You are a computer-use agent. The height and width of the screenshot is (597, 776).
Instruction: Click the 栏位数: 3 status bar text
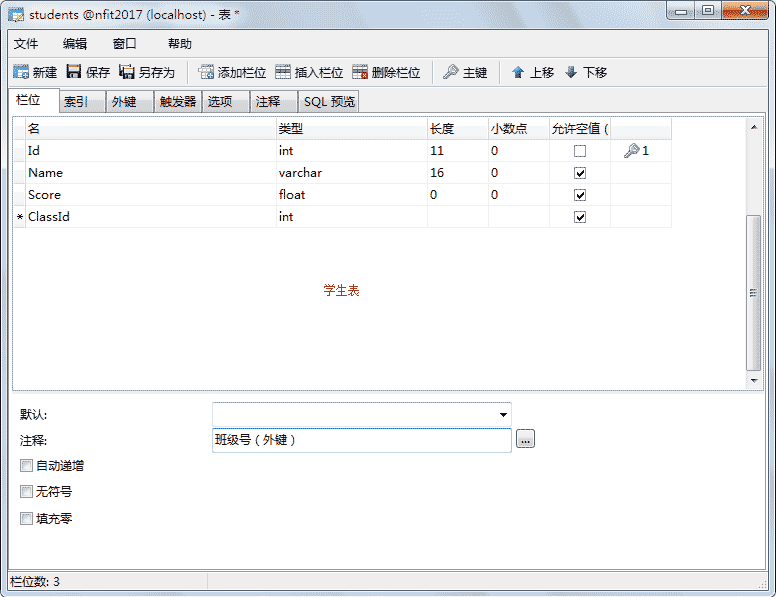pyautogui.click(x=35, y=582)
